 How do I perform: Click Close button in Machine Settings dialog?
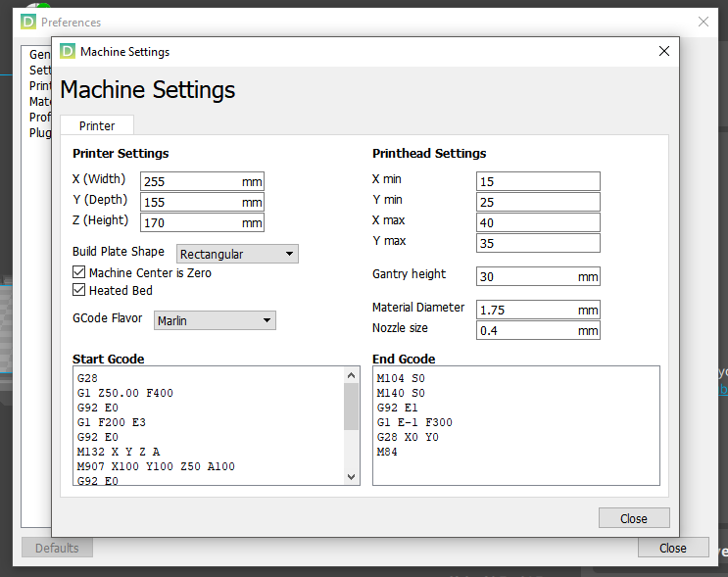pyautogui.click(x=634, y=518)
